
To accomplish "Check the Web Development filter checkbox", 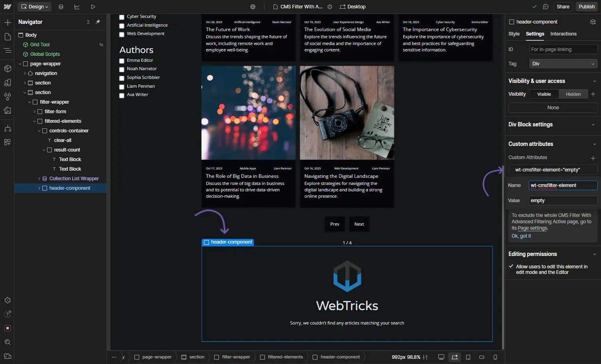I will (x=122, y=34).
